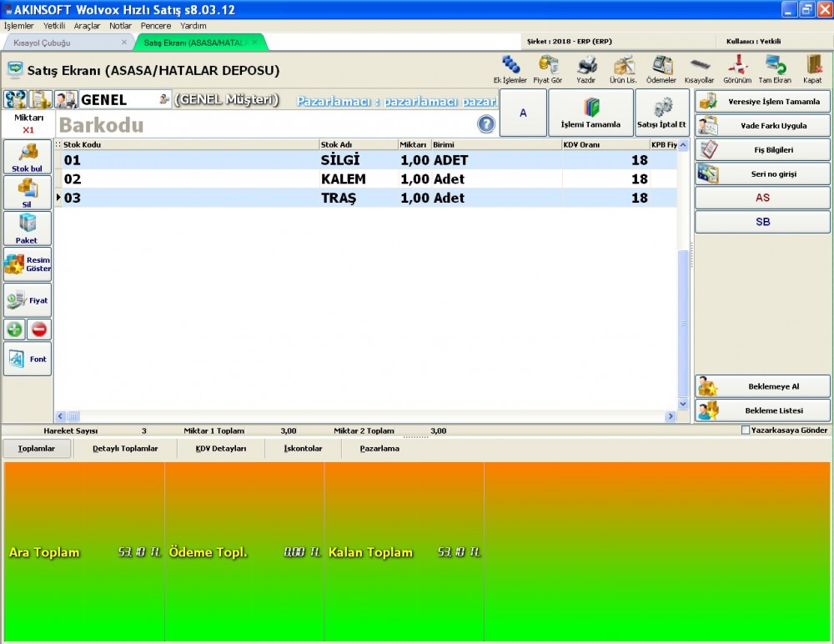Click the customer icon next to GENEL
Screen dimensions: 834x644
tap(66, 99)
